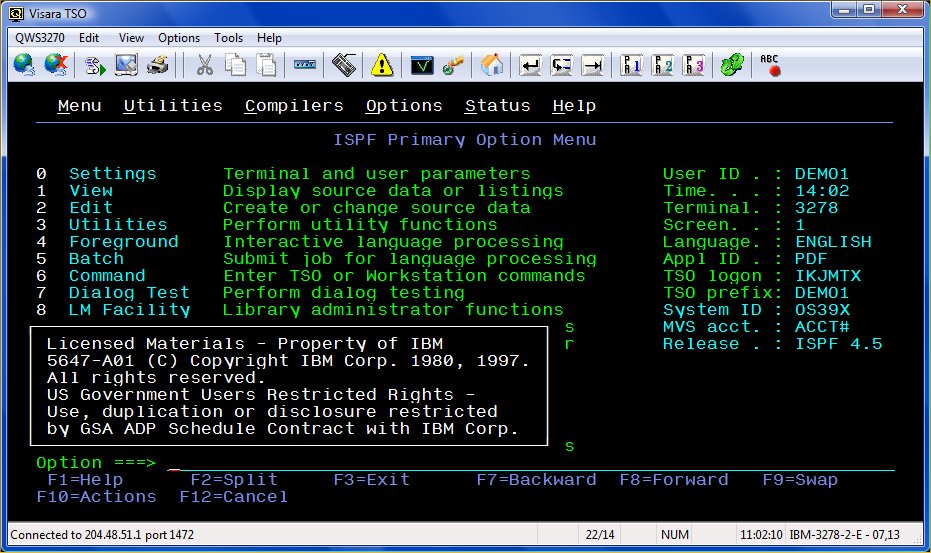Click F8=Forward function key label
931x553 pixels.
(673, 480)
